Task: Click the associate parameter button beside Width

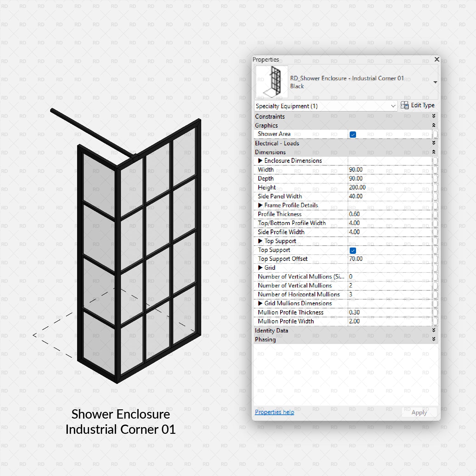Action: click(x=435, y=170)
